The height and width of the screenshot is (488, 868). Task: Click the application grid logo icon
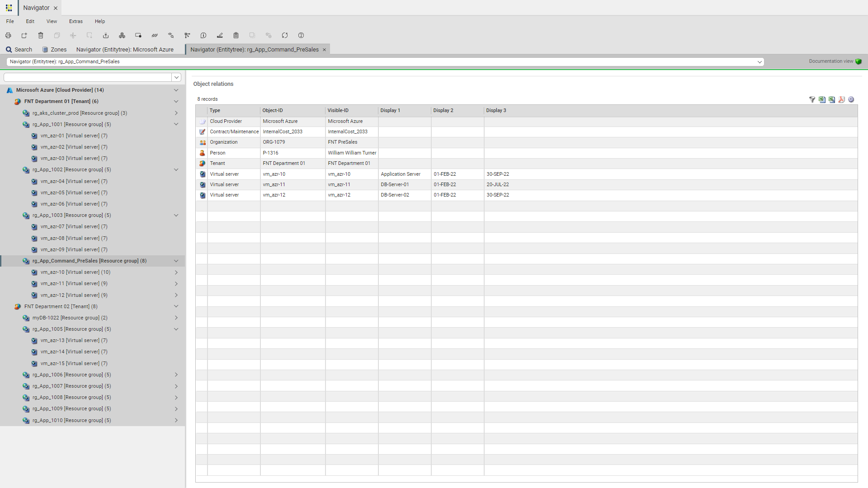[9, 8]
